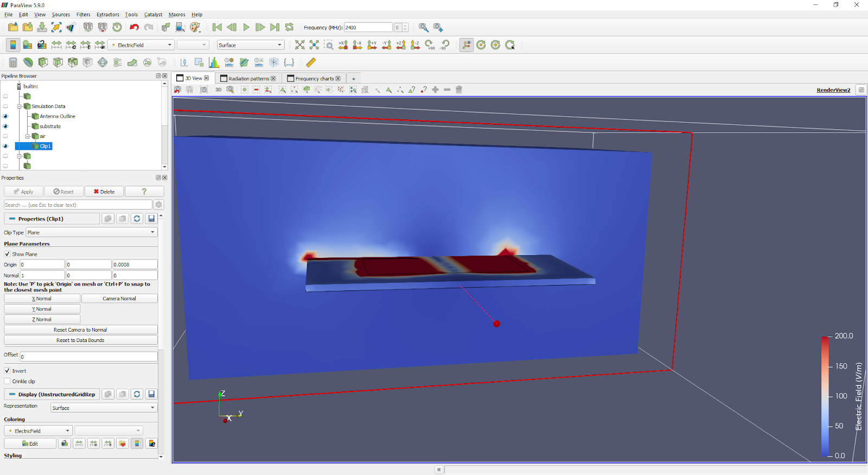The width and height of the screenshot is (868, 475).
Task: Collapse the air tree node
Action: [x=28, y=136]
